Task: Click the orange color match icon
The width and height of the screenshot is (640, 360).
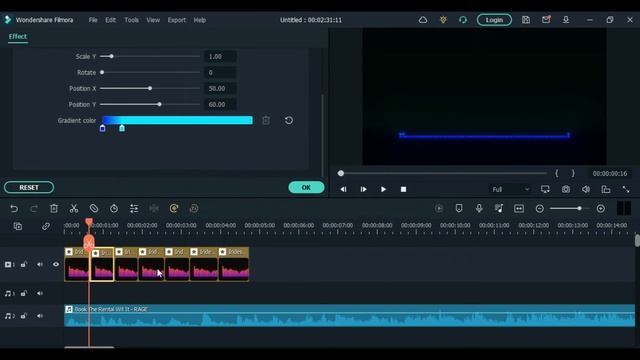Action: click(174, 209)
